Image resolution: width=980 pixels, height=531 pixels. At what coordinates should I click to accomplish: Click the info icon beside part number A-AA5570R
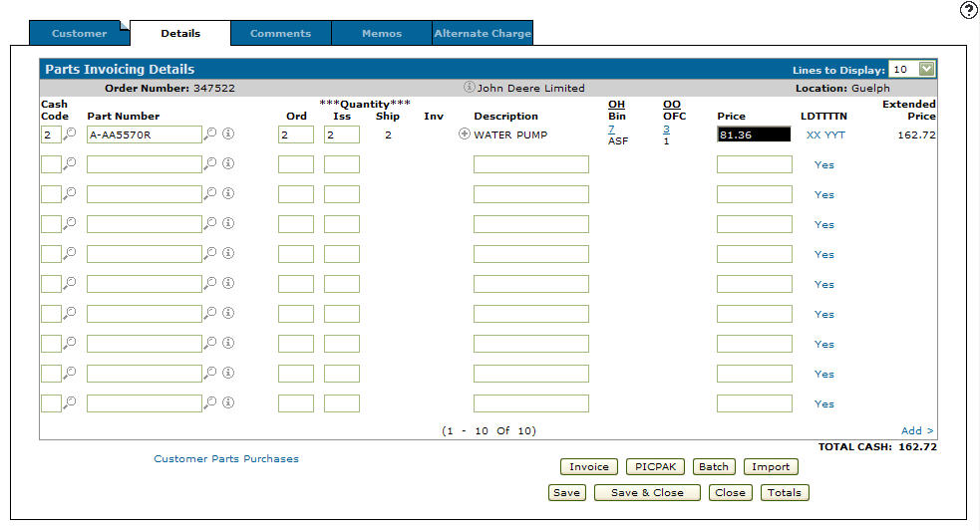coord(227,134)
